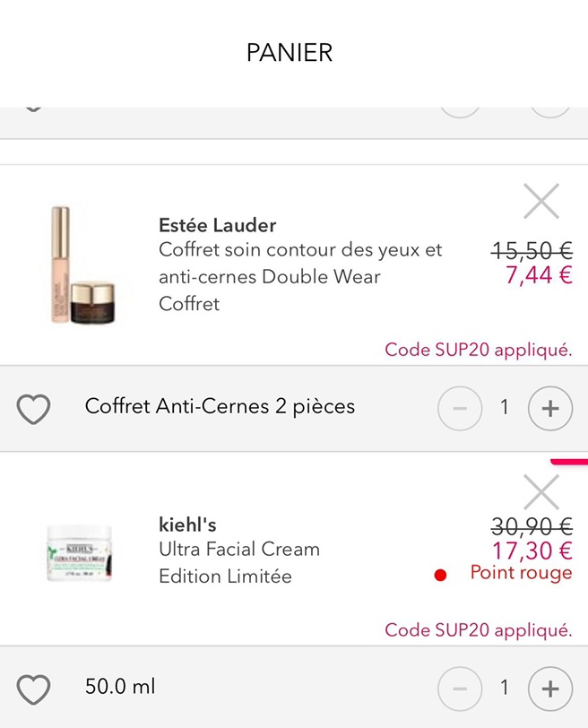
Task: Remove kiehl's Ultra Facial Cream from cart
Action: [541, 492]
